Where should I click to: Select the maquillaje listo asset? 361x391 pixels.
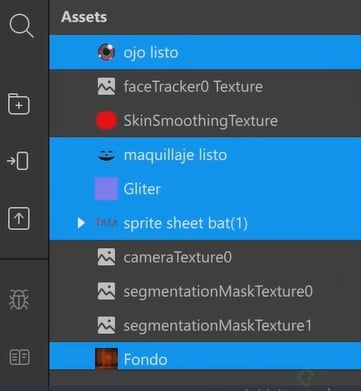[205, 155]
